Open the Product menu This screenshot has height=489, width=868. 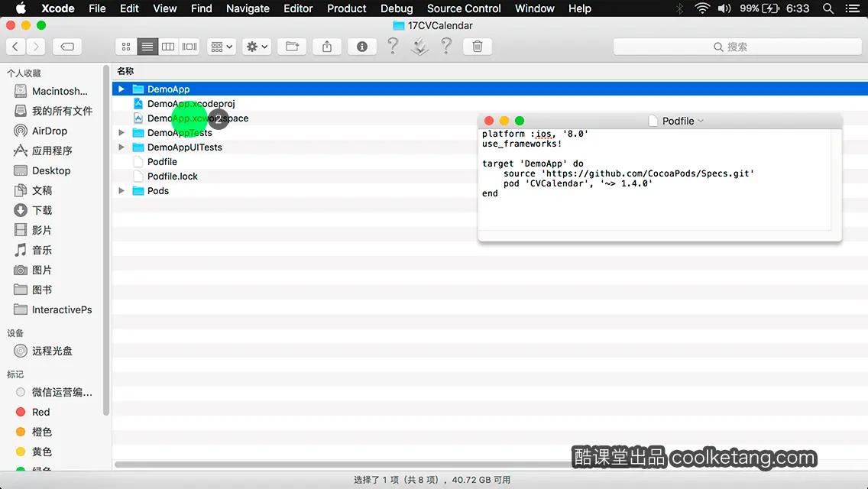click(347, 8)
